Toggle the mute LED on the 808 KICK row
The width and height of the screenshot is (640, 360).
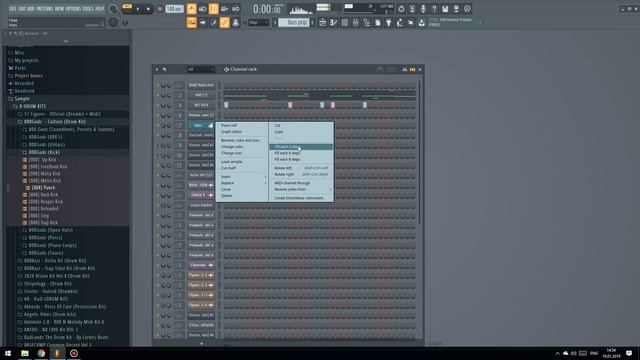[158, 105]
